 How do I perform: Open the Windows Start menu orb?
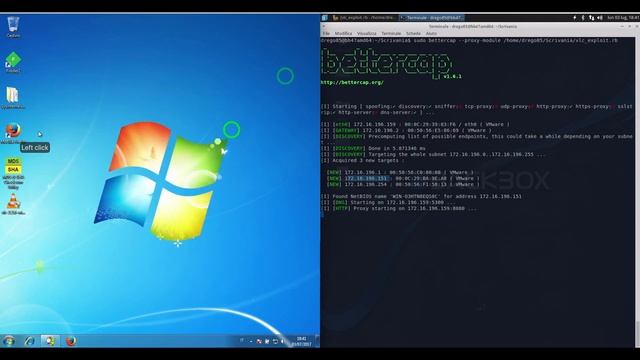tap(9, 340)
